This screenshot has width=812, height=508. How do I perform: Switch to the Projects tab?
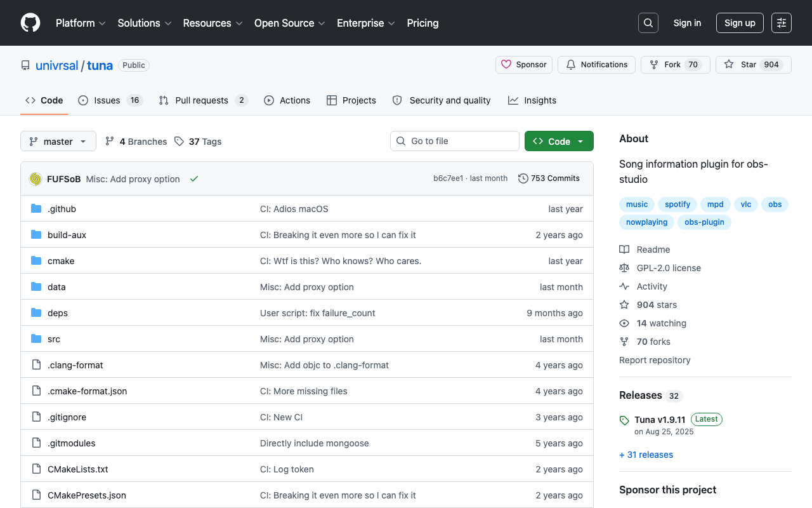(351, 100)
